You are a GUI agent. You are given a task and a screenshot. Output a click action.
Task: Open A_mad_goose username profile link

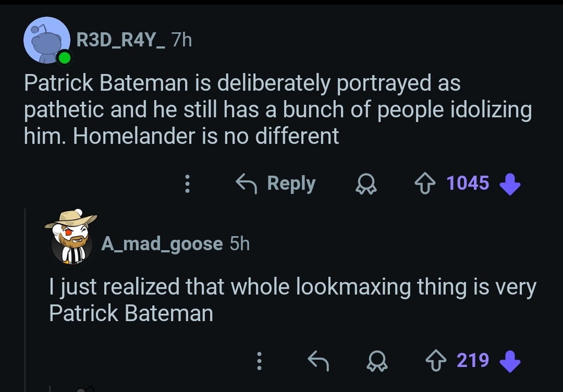[162, 243]
